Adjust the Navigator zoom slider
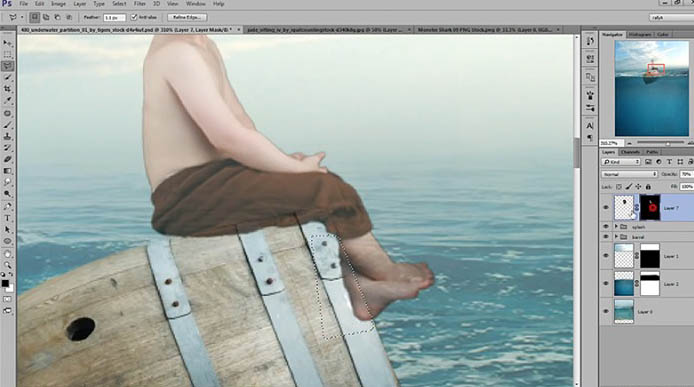694x387 pixels. point(668,143)
